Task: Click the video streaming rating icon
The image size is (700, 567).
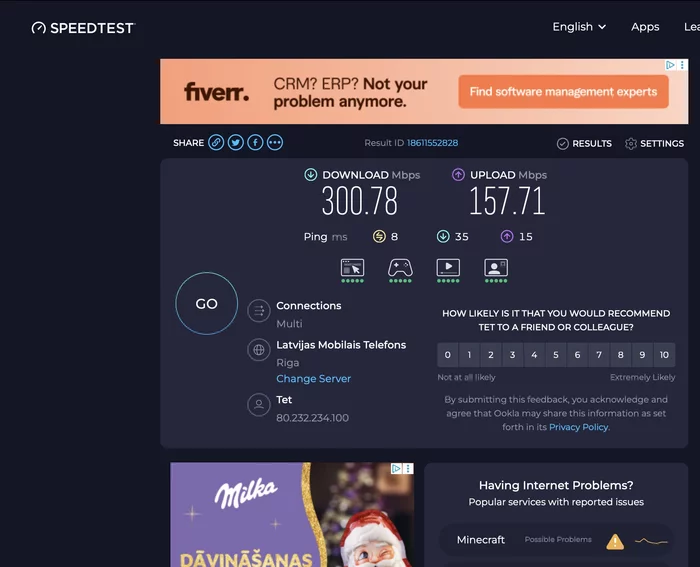Action: [448, 270]
